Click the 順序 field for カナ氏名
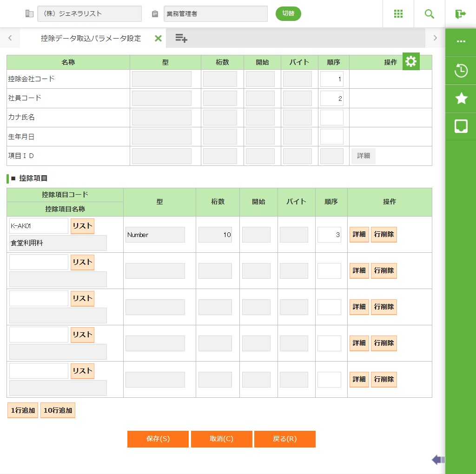The height and width of the screenshot is (474, 476). (x=331, y=118)
